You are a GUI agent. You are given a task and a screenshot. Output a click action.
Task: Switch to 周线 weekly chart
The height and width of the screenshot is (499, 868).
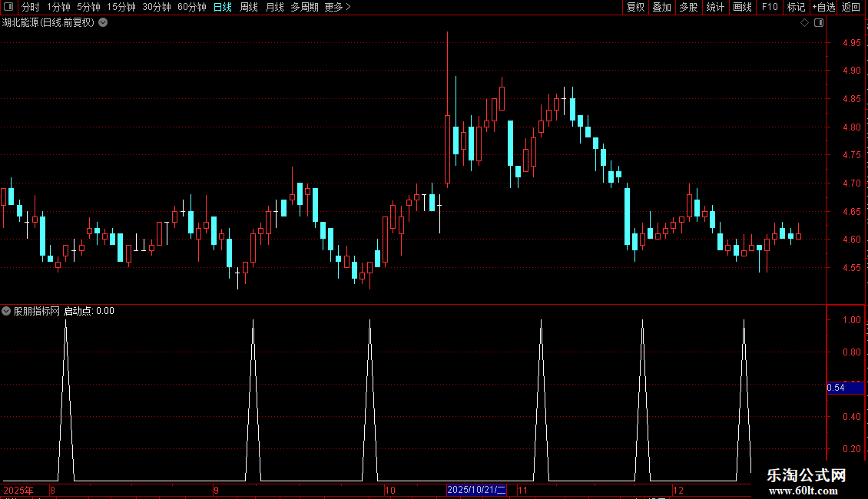pyautogui.click(x=249, y=7)
